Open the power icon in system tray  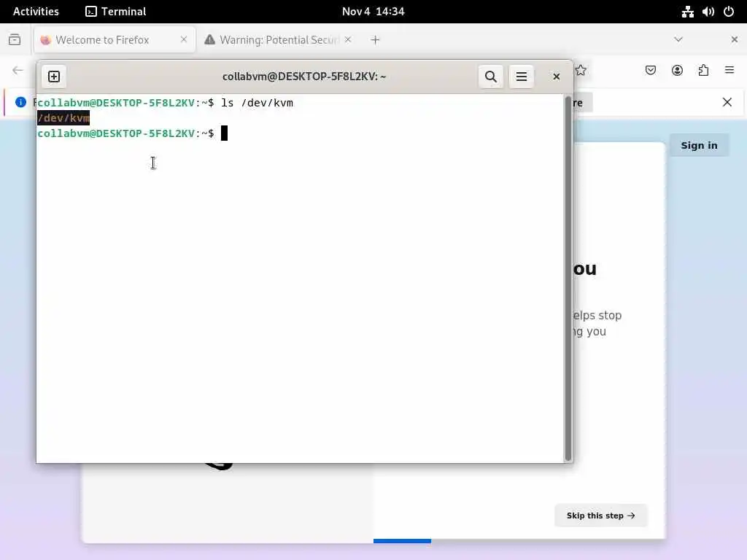(x=729, y=12)
